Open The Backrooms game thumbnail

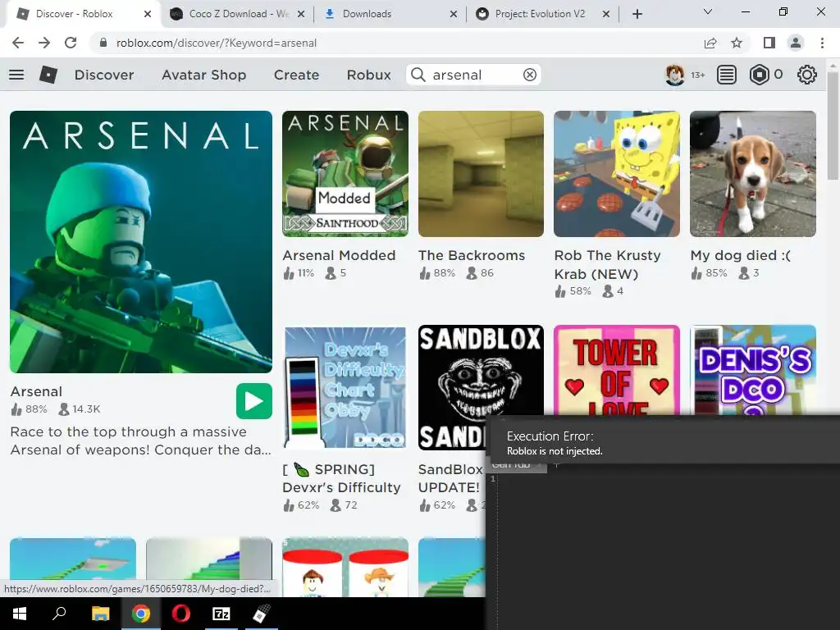pos(481,174)
